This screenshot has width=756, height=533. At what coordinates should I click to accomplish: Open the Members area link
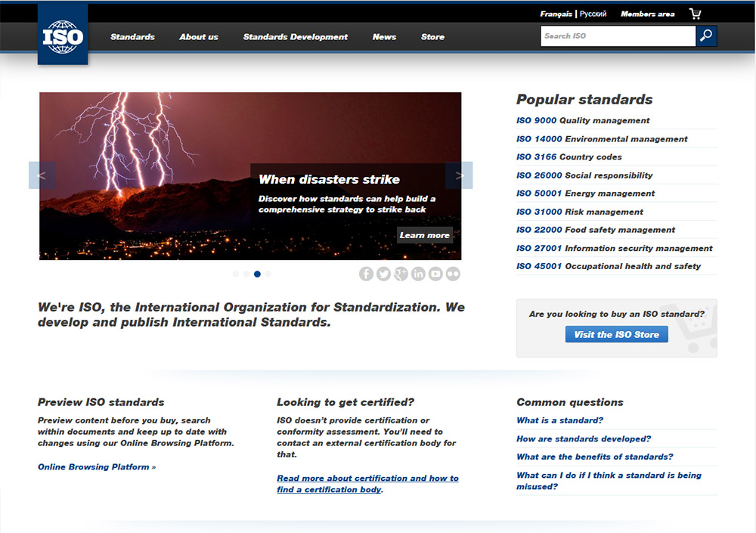coord(648,14)
